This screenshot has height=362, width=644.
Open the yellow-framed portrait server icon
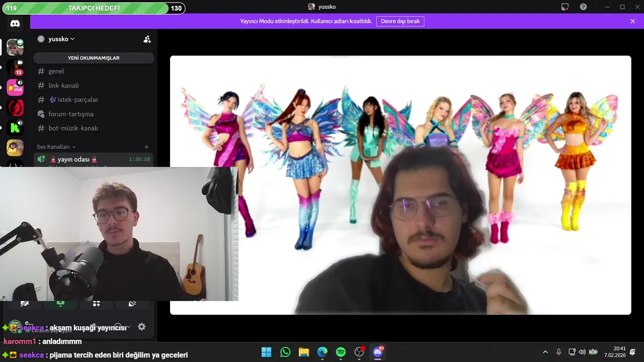point(15,148)
